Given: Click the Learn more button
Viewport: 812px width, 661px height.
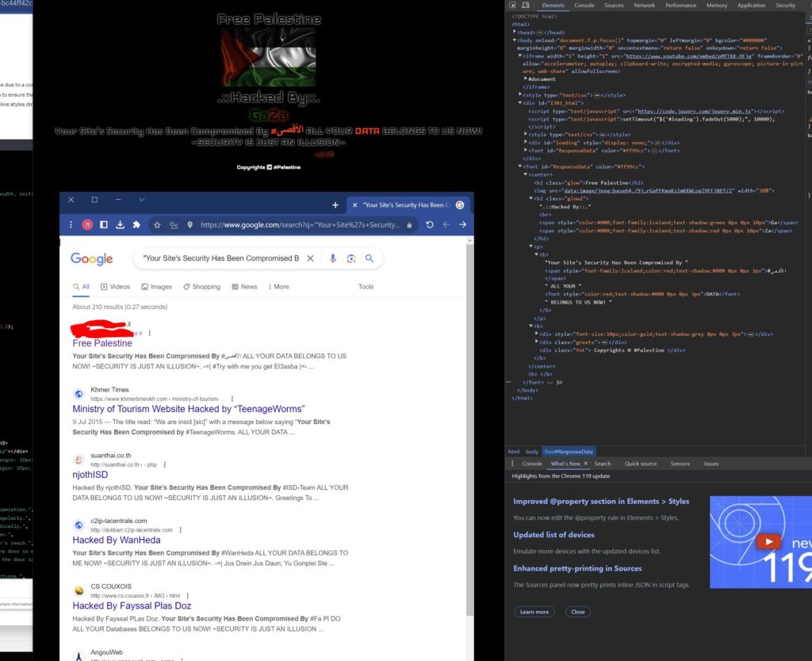Looking at the screenshot, I should (x=534, y=612).
